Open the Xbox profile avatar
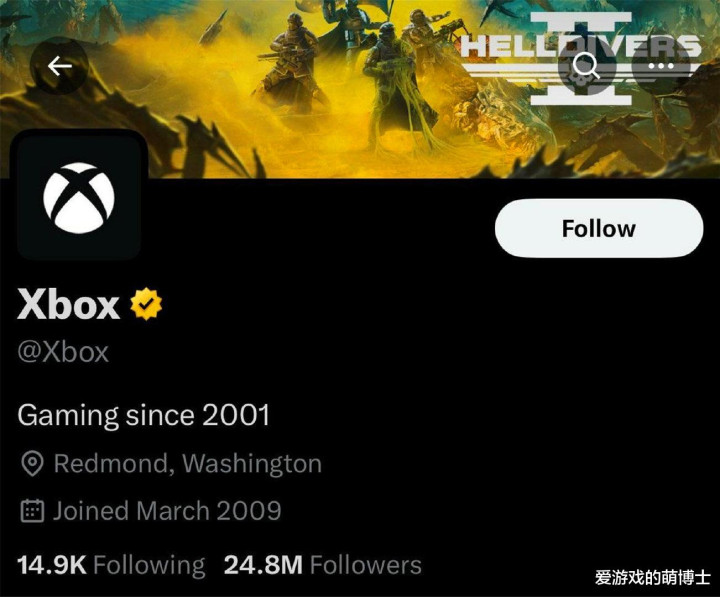Screen dimensions: 720x597 tap(79, 197)
